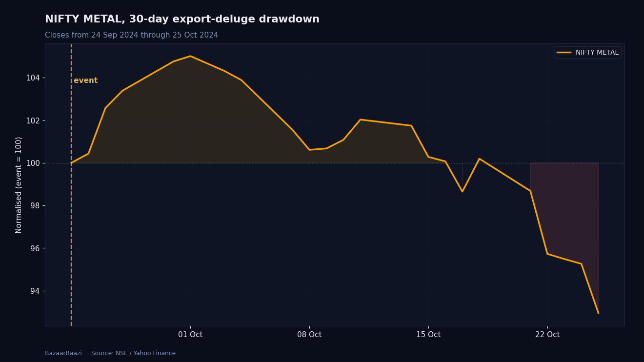Image resolution: width=644 pixels, height=362 pixels.
Task: Click the footer text 'BazaarBaazi · Source: NSE / Yahoo Finance'
Action: pos(110,353)
